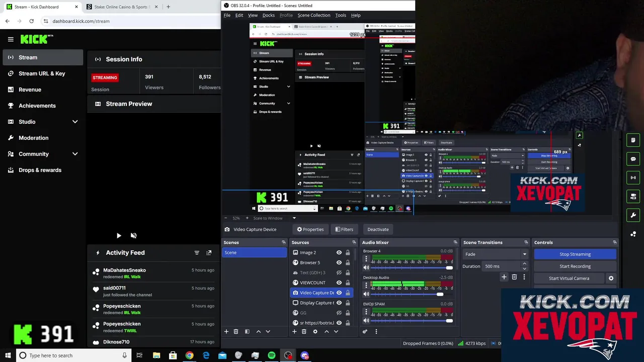Open virtual camera settings gear

pyautogui.click(x=611, y=278)
